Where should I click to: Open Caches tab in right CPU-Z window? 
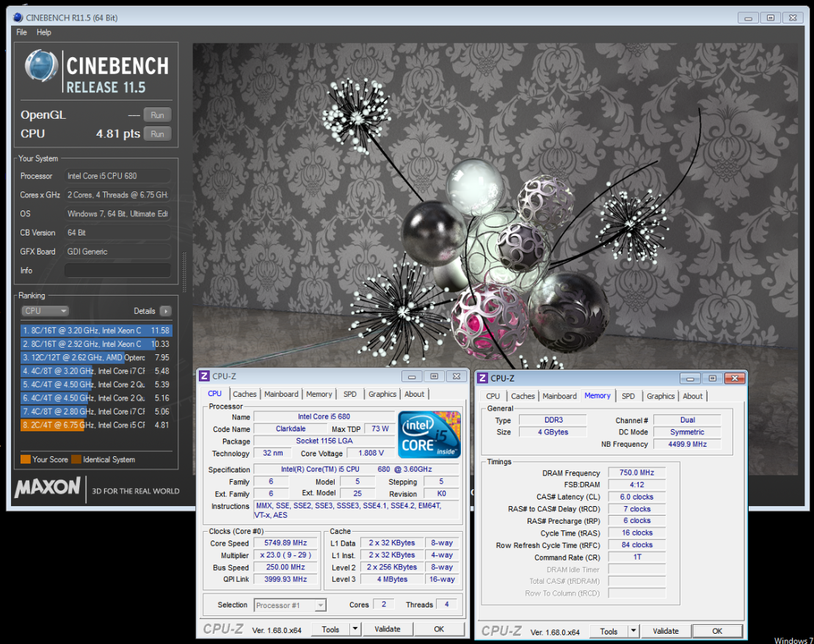(x=523, y=396)
